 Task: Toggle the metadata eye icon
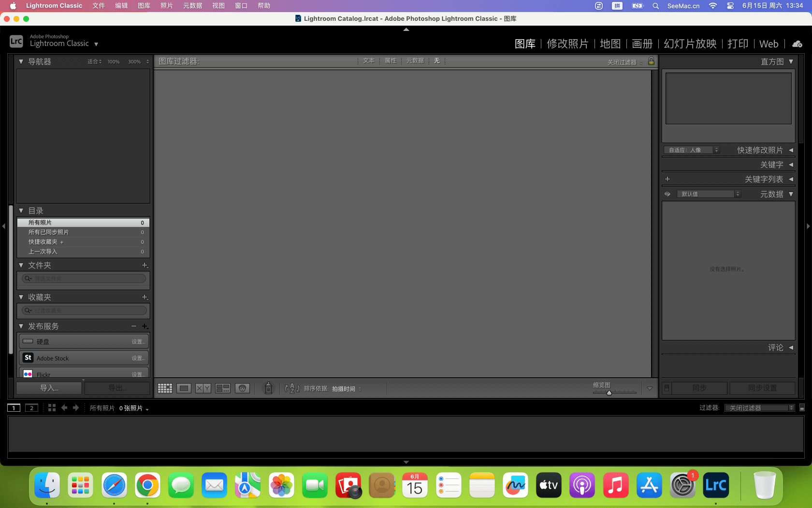click(667, 194)
